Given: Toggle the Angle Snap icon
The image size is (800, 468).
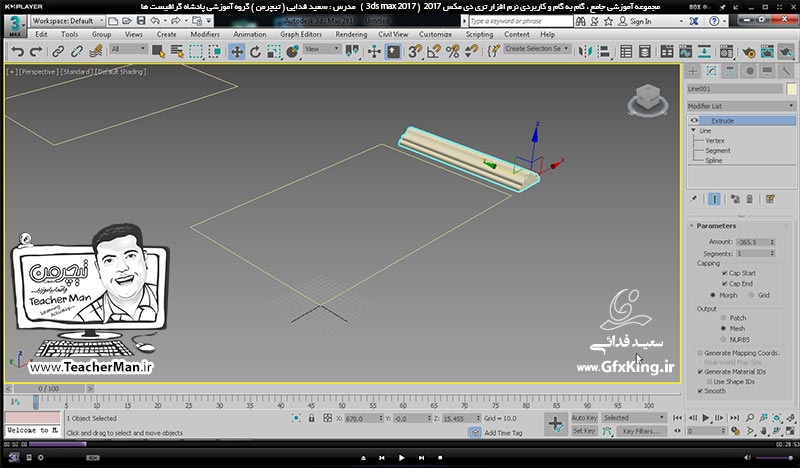Looking at the screenshot, I should pyautogui.click(x=434, y=52).
